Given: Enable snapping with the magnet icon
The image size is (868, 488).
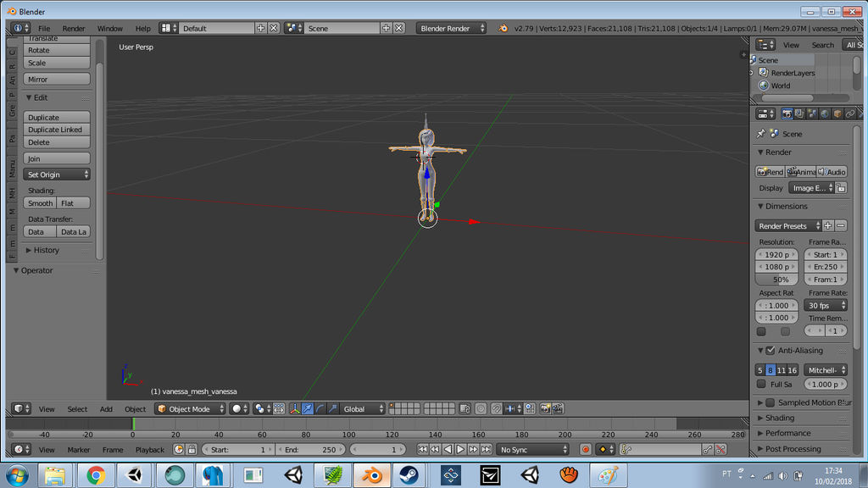Looking at the screenshot, I should [495, 408].
